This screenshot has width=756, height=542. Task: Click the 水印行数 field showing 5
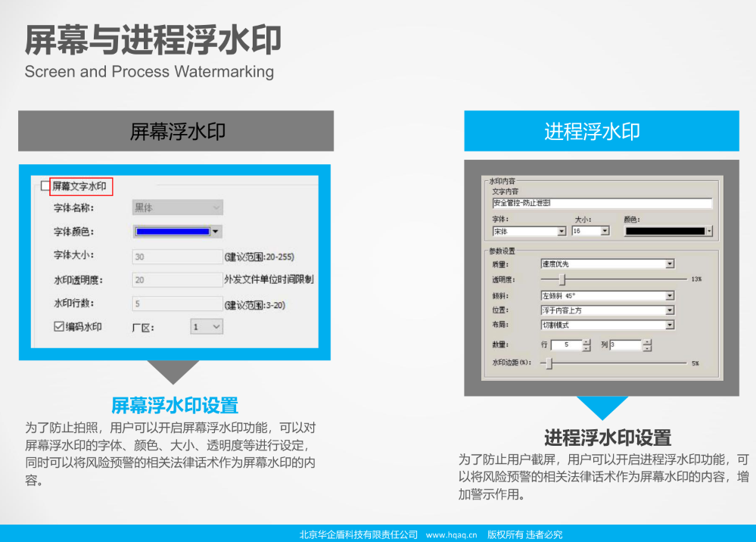click(x=177, y=304)
